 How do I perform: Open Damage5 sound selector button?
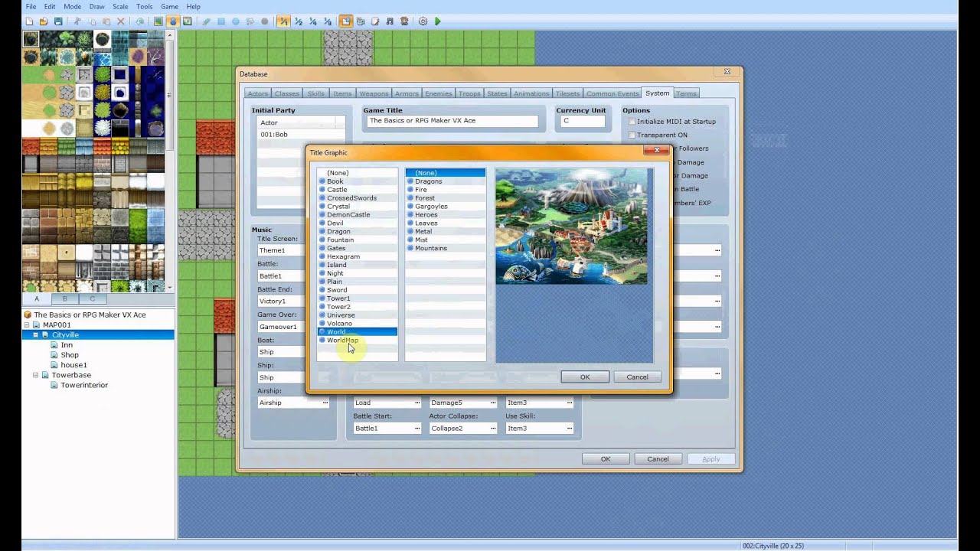(493, 403)
